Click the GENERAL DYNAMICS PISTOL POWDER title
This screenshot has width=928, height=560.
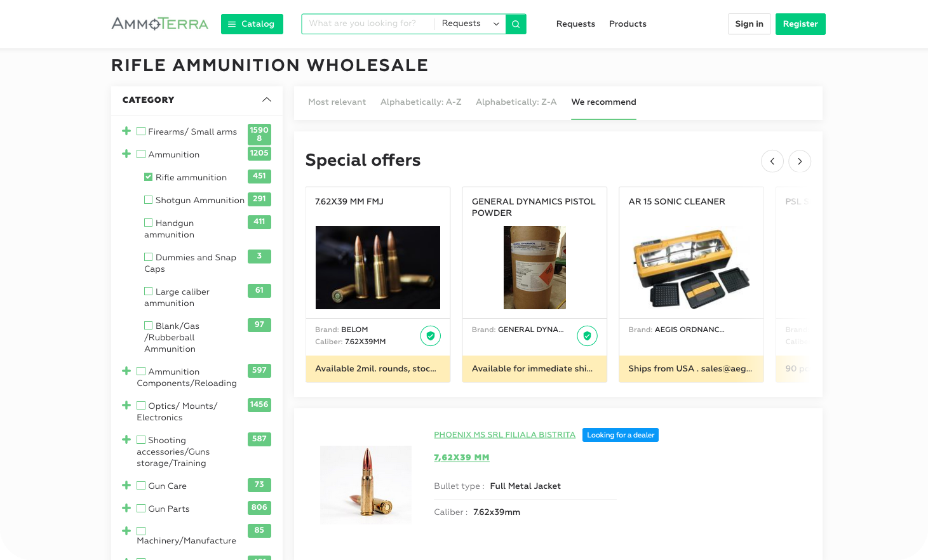pyautogui.click(x=534, y=207)
